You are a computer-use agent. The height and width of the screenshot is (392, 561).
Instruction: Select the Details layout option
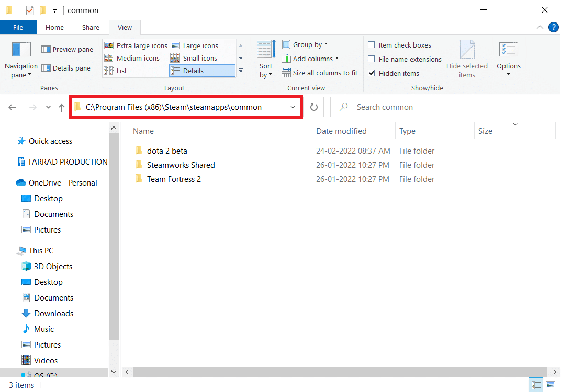[202, 71]
